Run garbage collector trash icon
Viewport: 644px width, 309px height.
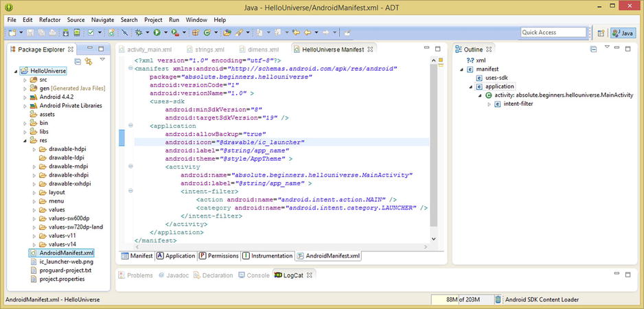pos(498,299)
